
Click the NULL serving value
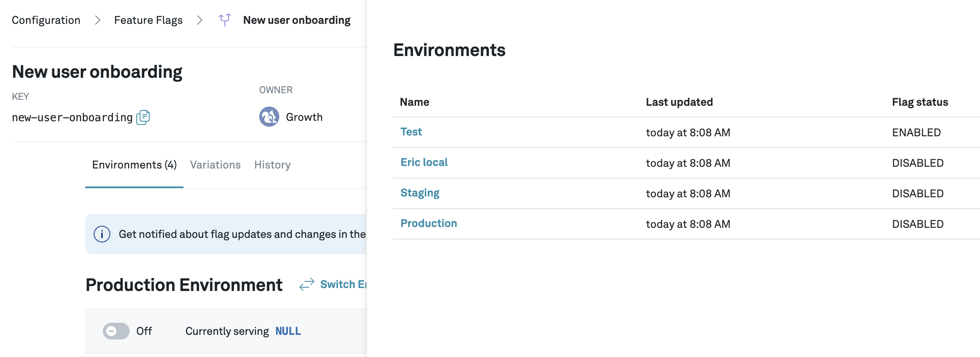point(288,331)
